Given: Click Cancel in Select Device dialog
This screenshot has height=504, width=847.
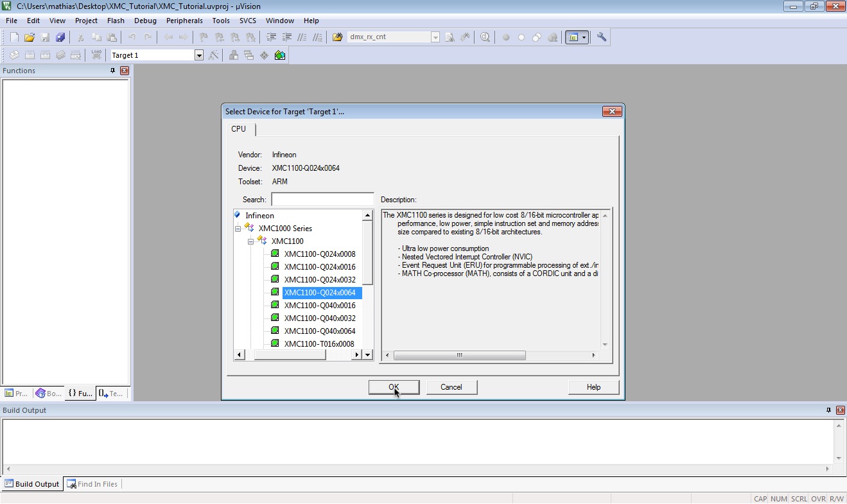Looking at the screenshot, I should coord(451,387).
